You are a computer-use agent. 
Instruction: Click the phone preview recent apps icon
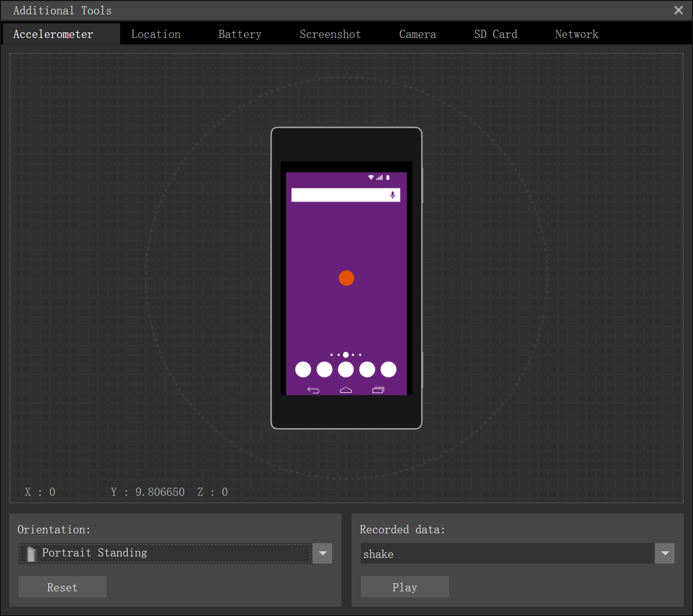(x=378, y=390)
